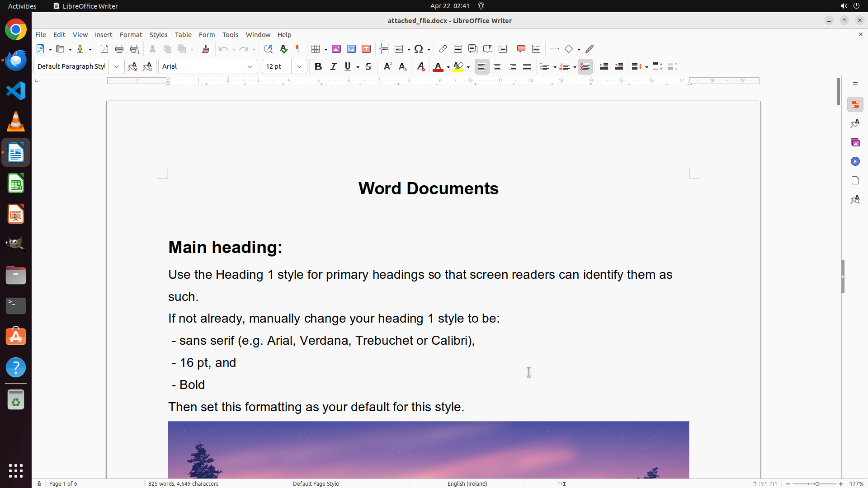Open the Format menu
868x488 pixels.
pos(131,35)
